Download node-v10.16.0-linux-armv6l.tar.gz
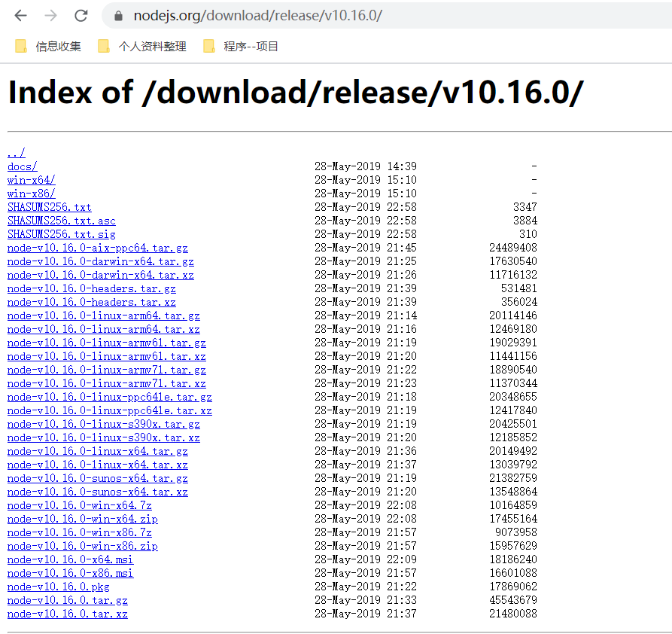This screenshot has width=672, height=634. tap(107, 343)
